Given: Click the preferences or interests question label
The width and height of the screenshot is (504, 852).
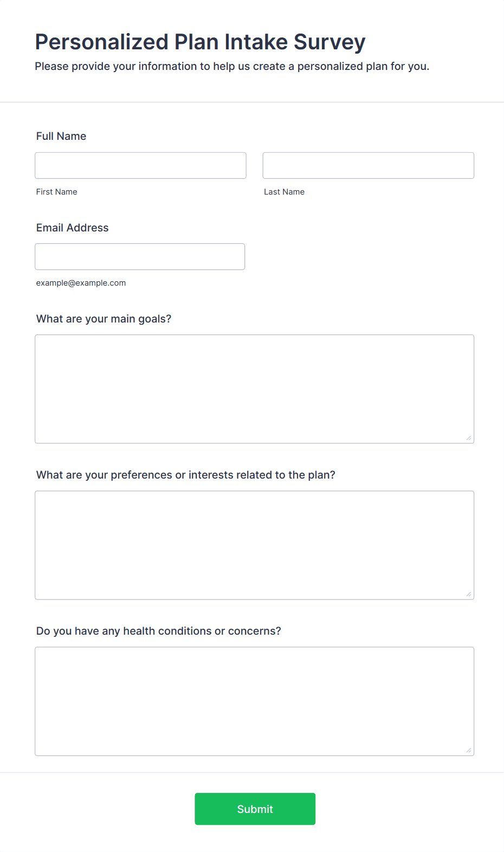Looking at the screenshot, I should pyautogui.click(x=186, y=475).
